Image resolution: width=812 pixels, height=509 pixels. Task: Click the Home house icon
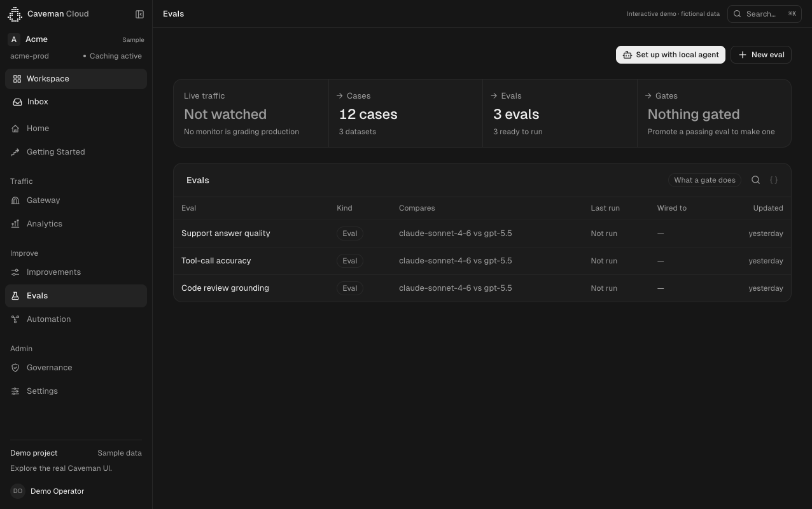[x=15, y=129]
